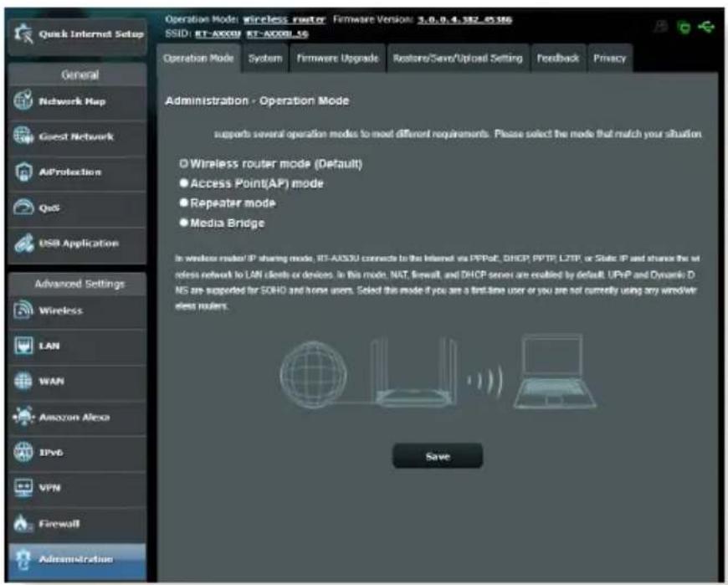Viewport: 728px width, 585px height.
Task: Switch to the Operation Mode tab
Action: 198,59
